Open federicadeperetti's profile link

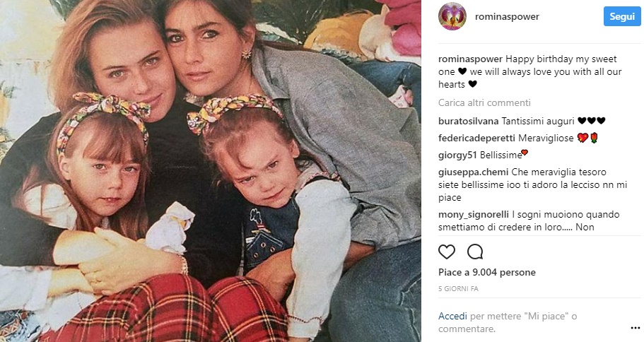coord(477,138)
